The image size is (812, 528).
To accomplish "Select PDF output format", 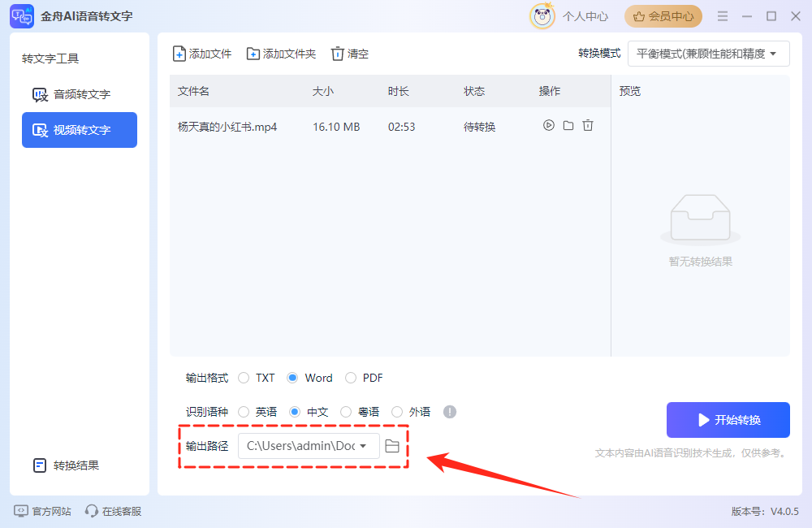I will [351, 378].
